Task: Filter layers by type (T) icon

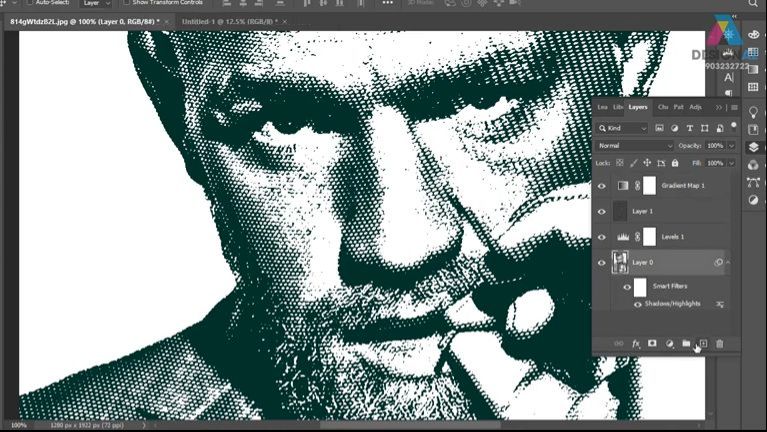Action: (689, 128)
